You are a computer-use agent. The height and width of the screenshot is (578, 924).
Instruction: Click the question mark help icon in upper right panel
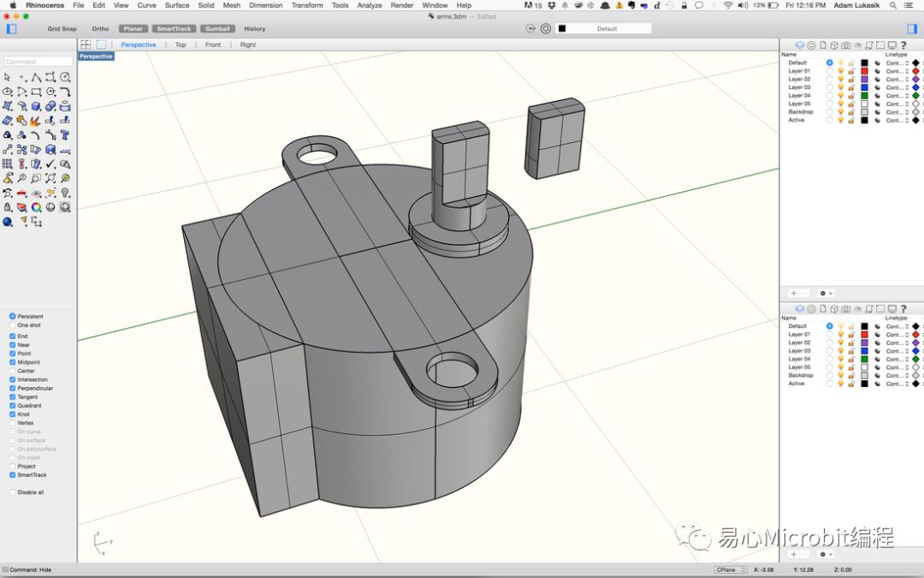click(903, 45)
